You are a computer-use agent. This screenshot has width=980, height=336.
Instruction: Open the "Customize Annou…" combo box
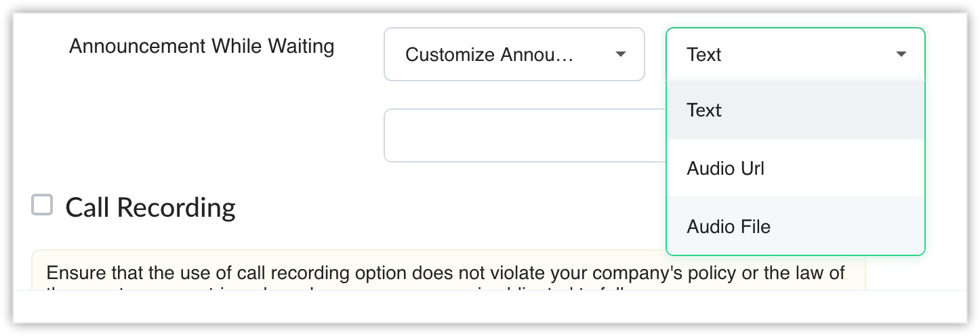pyautogui.click(x=514, y=54)
